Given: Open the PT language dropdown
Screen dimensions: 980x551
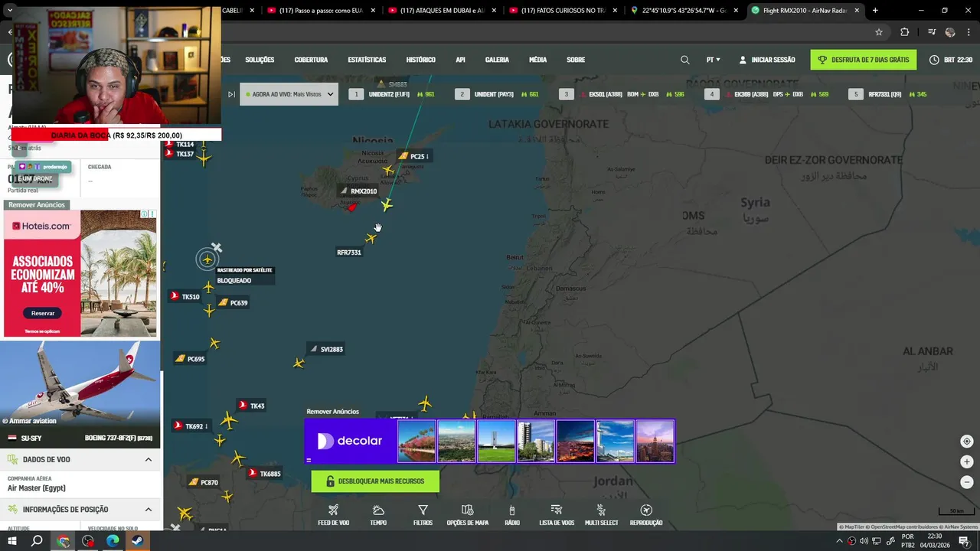Looking at the screenshot, I should (713, 60).
